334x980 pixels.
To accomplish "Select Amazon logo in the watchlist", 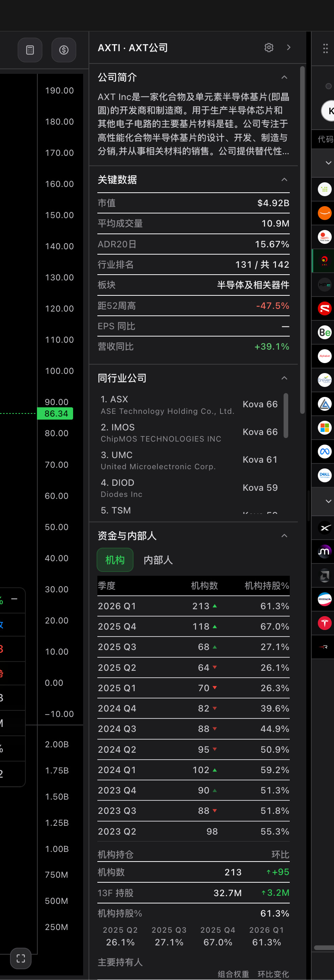I will pyautogui.click(x=325, y=213).
